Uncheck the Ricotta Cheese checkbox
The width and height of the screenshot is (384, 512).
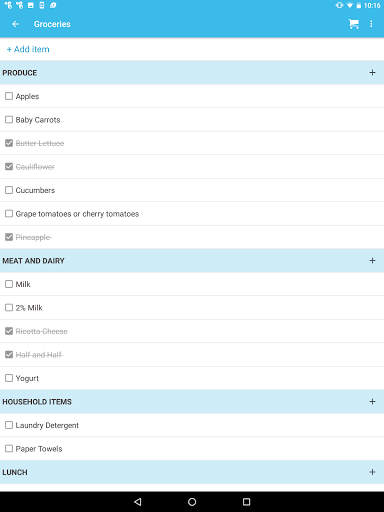point(9,331)
